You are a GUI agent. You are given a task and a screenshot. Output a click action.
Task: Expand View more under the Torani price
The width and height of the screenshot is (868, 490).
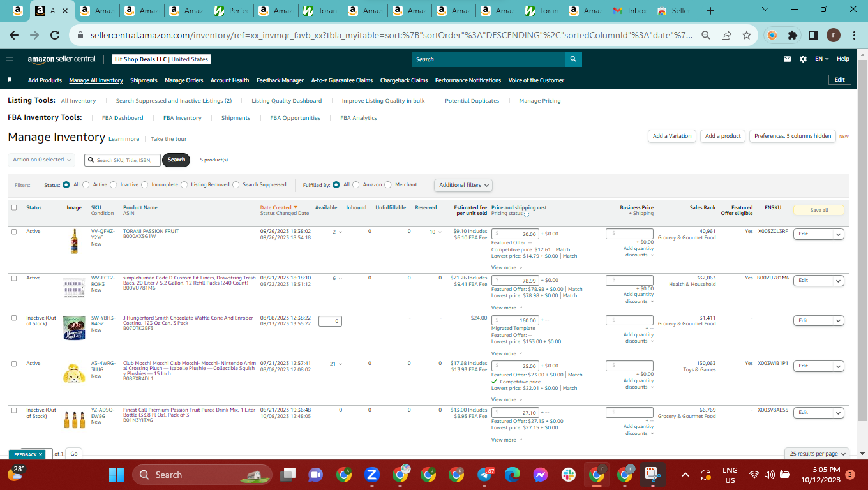pyautogui.click(x=507, y=268)
